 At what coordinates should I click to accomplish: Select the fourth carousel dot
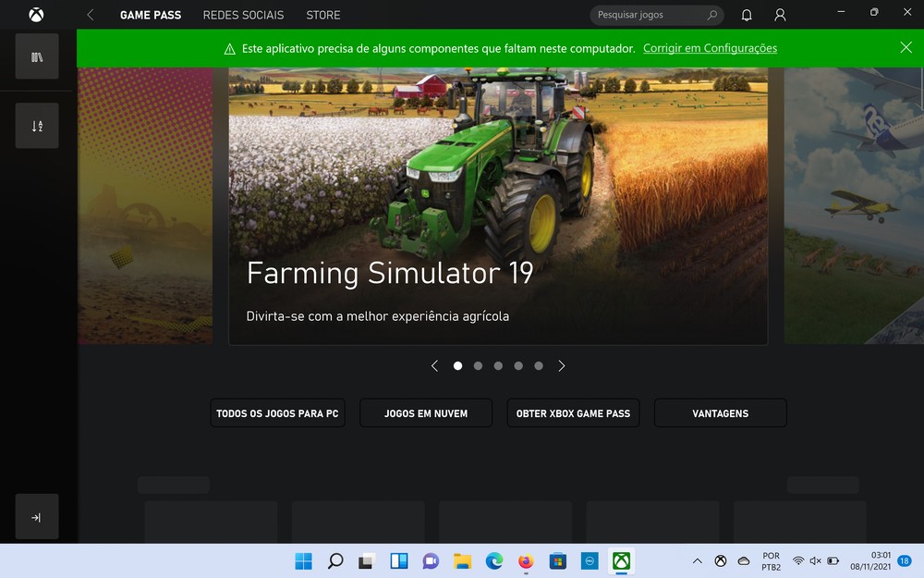point(518,366)
